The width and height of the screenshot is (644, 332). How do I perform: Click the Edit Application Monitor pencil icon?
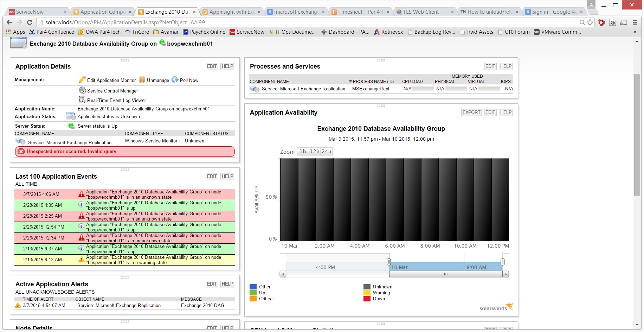pos(82,80)
